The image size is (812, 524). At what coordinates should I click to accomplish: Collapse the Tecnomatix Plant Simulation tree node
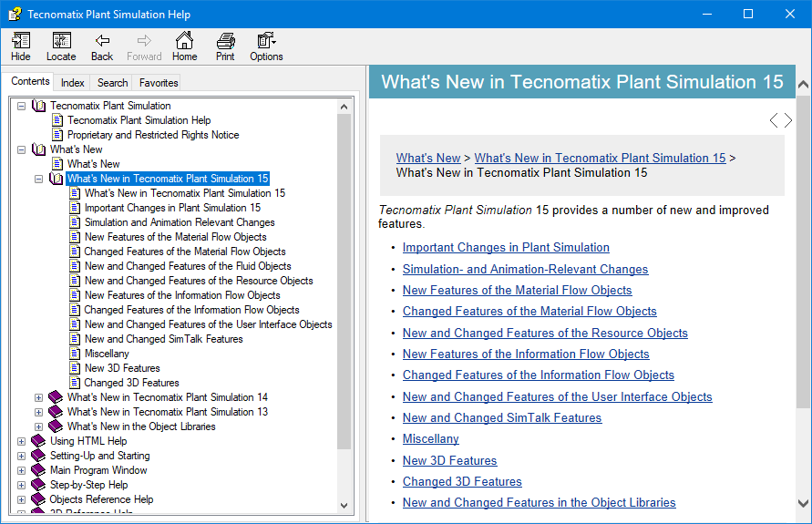point(21,106)
